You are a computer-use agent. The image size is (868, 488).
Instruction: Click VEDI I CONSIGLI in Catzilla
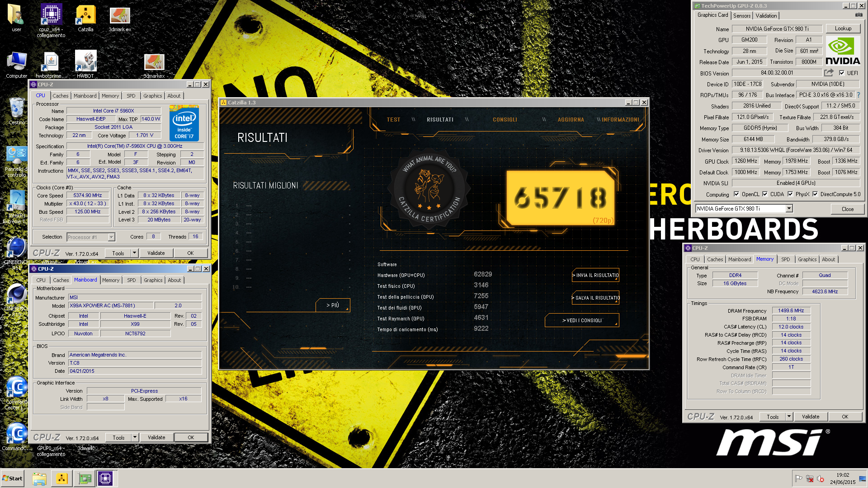coord(582,320)
